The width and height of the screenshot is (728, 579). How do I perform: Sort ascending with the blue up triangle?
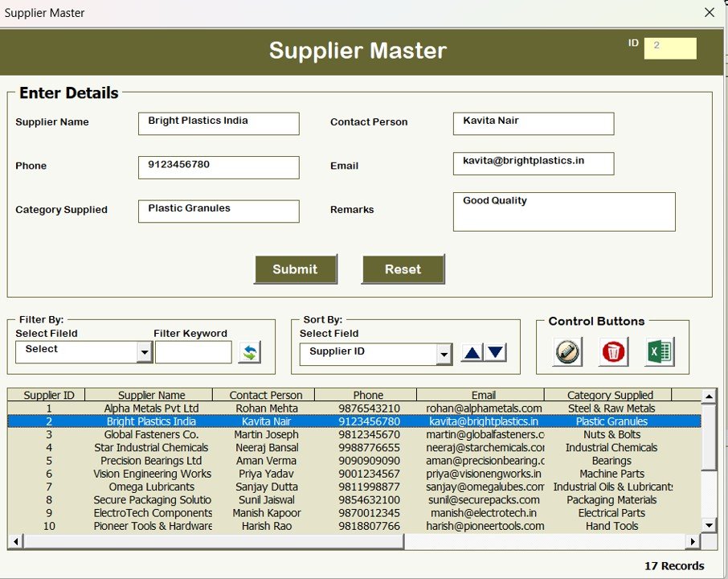[x=472, y=351]
